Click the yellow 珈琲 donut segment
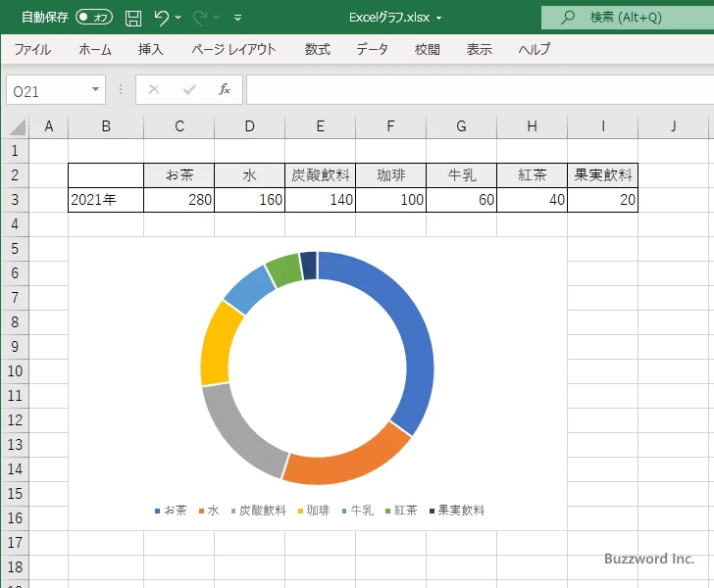 217,346
